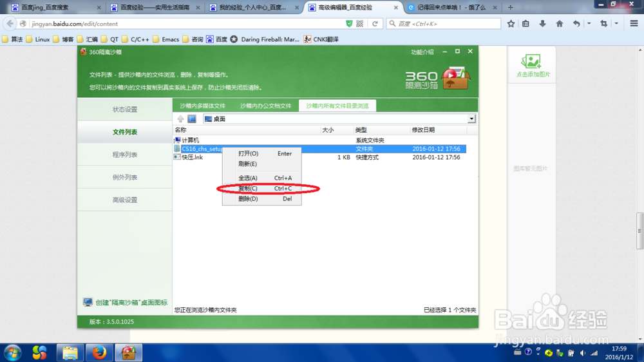Sort by 大小 column header
The width and height of the screenshot is (644, 362).
pyautogui.click(x=337, y=130)
